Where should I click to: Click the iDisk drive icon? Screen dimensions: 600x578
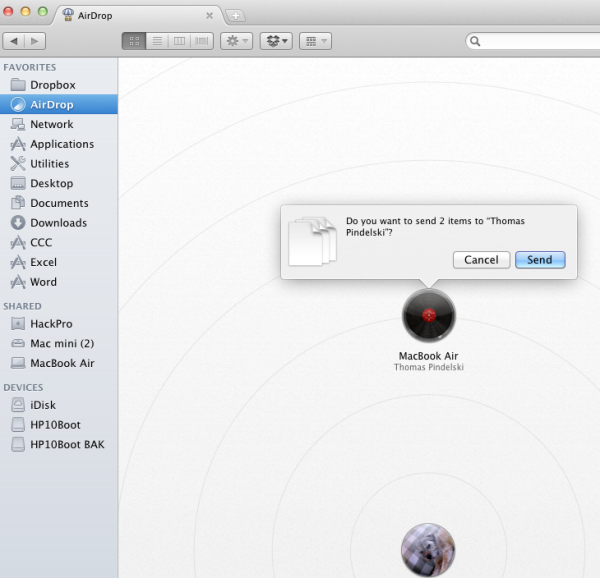coord(18,405)
